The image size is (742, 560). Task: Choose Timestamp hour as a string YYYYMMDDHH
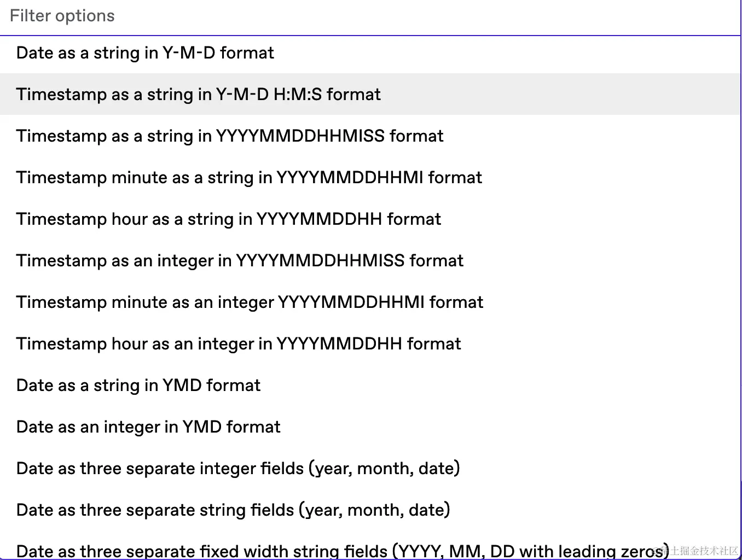pos(229,219)
